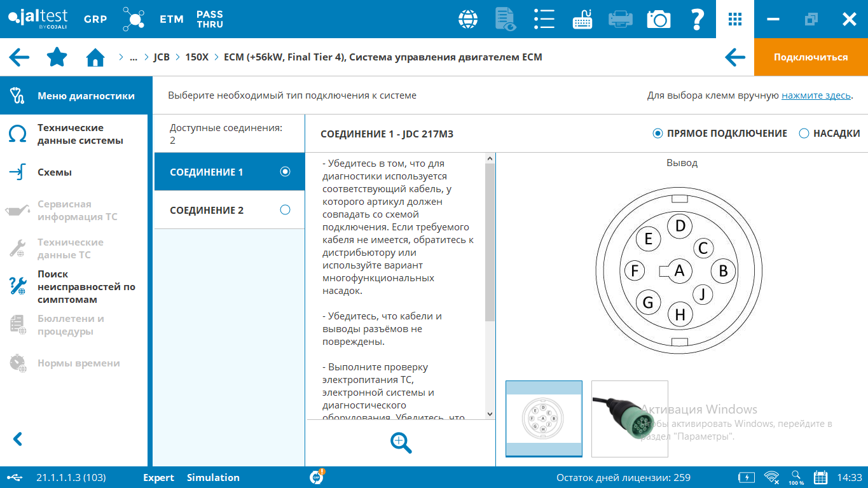Collapse the sidebar with the left chevron
The height and width of the screenshot is (488, 868).
[x=18, y=439]
